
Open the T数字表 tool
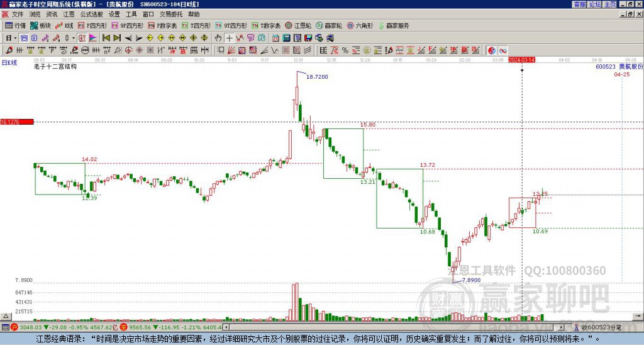pyautogui.click(x=266, y=25)
